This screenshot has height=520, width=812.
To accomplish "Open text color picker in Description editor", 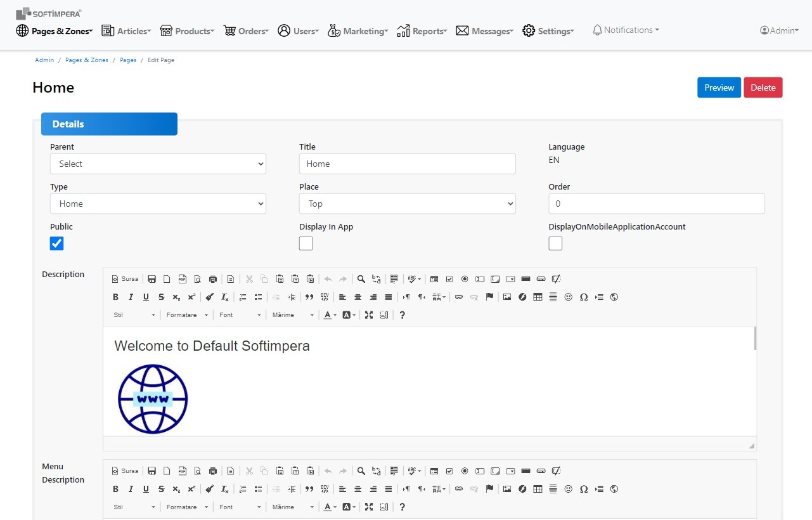I will click(x=330, y=315).
